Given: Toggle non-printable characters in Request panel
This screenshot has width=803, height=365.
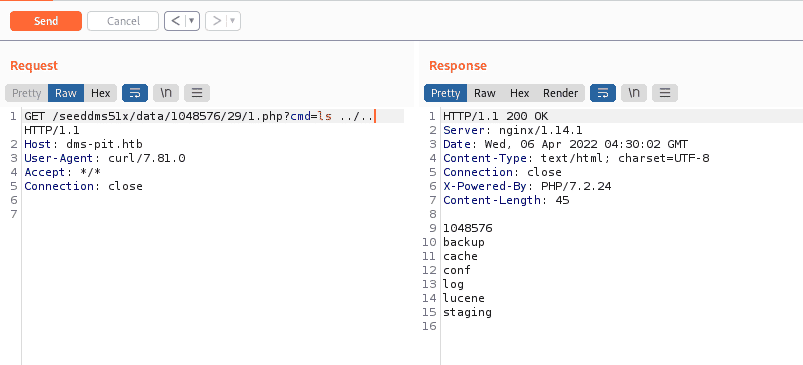Looking at the screenshot, I should (x=166, y=93).
